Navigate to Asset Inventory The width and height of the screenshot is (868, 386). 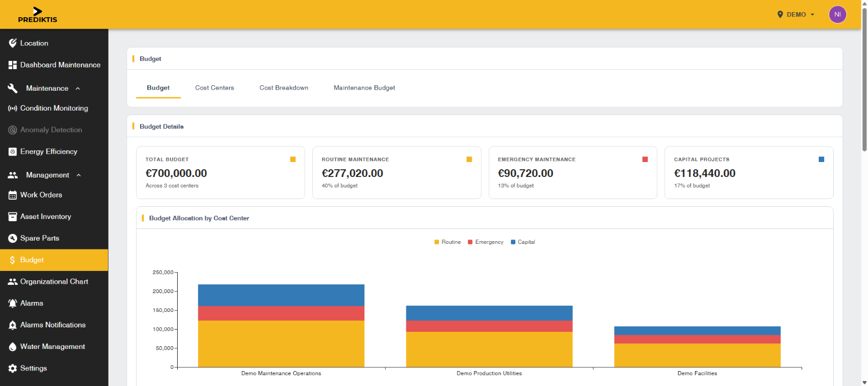54,217
